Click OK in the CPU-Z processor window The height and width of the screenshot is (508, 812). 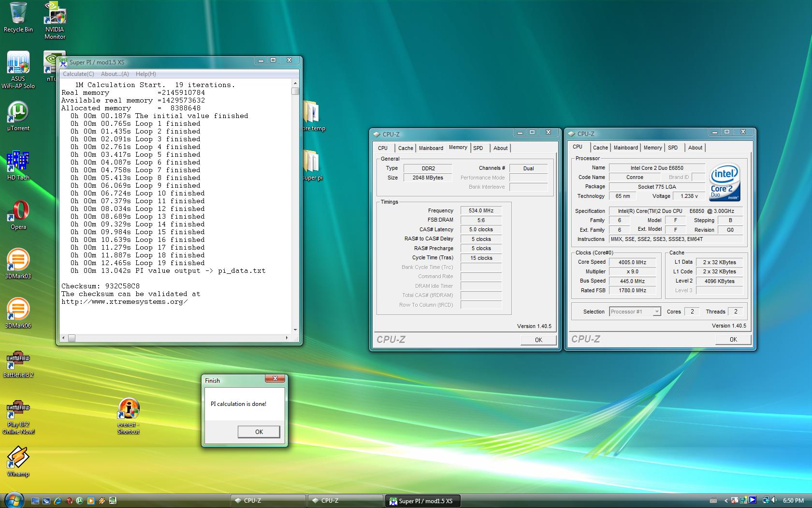733,339
